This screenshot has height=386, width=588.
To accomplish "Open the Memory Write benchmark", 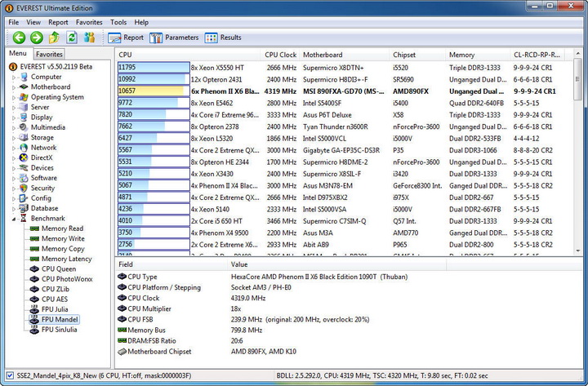I will click(63, 239).
